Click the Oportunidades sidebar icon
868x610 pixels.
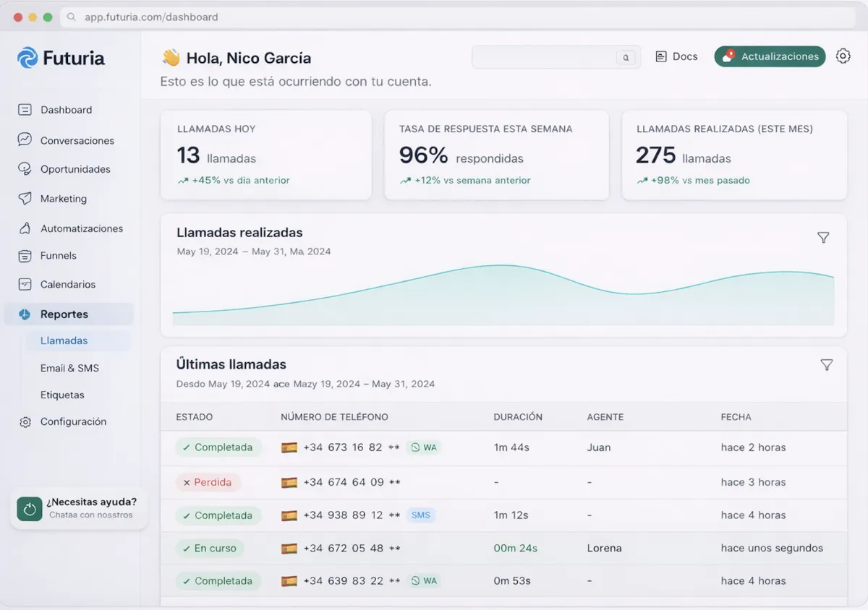click(x=25, y=169)
